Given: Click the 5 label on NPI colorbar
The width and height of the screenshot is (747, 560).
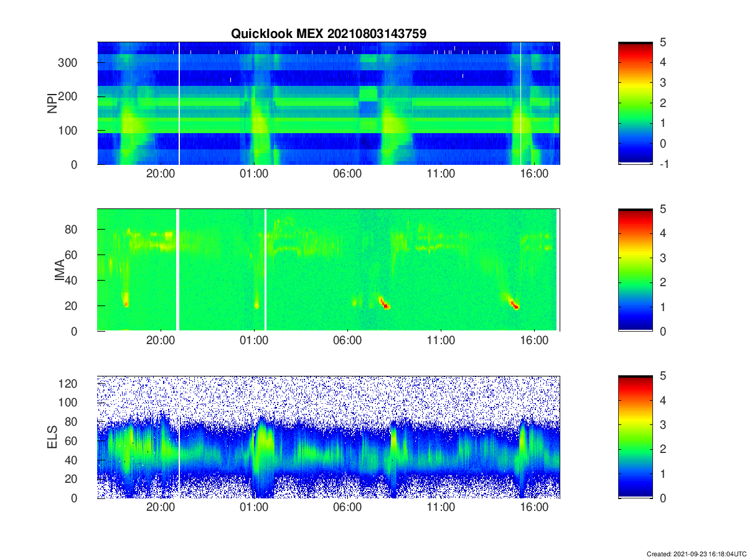Looking at the screenshot, I should coord(664,42).
